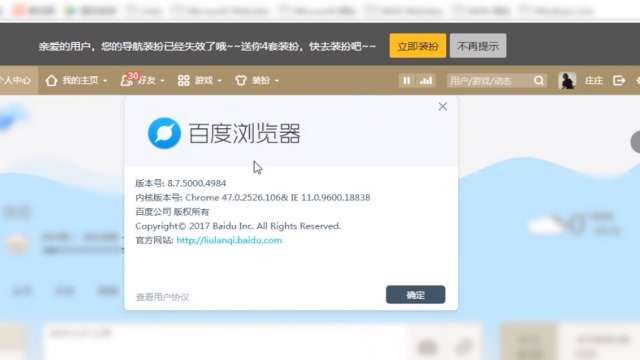640x360 pixels.
Task: Click the bar chart icon
Action: (426, 80)
